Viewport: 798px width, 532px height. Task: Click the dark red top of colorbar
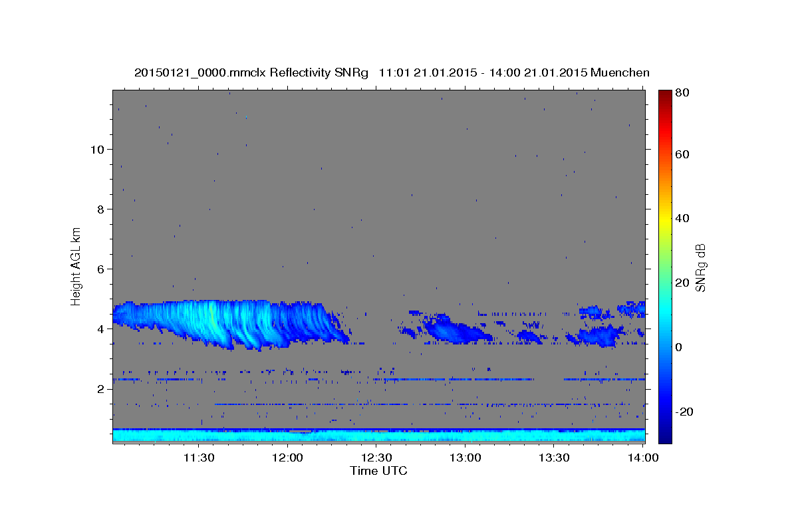664,94
